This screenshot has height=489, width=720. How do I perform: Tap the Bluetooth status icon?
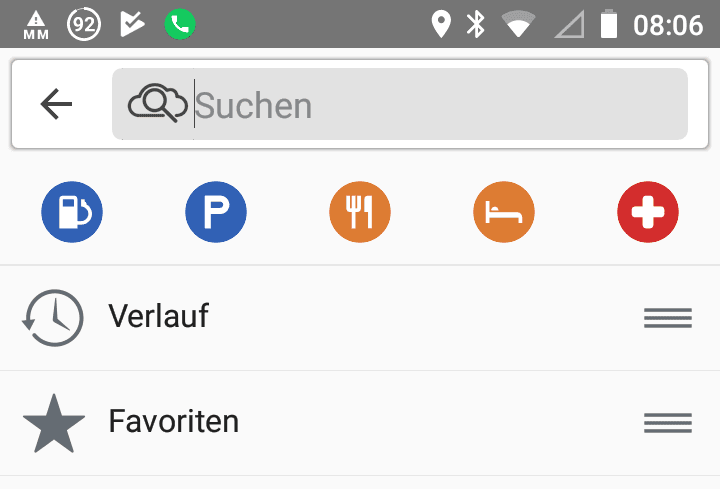click(476, 24)
